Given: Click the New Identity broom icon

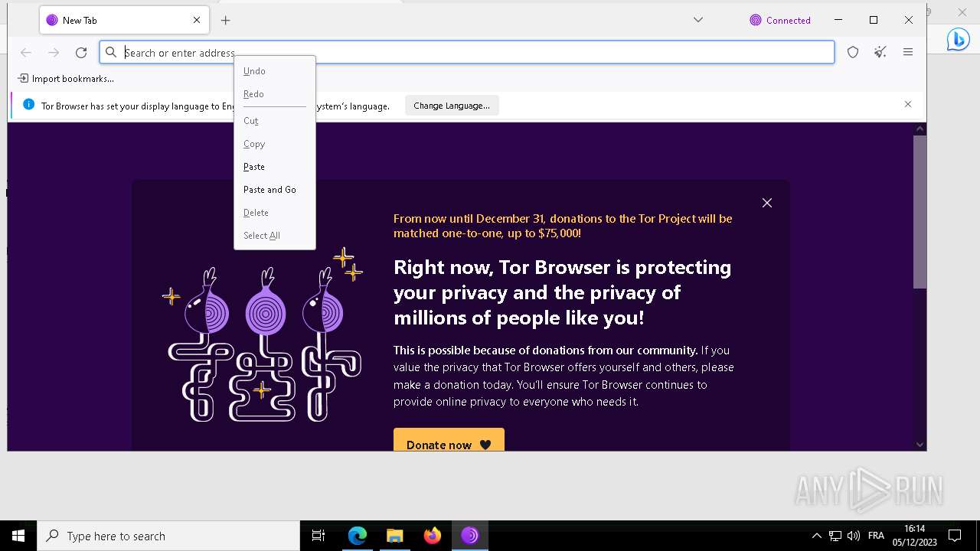Looking at the screenshot, I should [x=880, y=52].
